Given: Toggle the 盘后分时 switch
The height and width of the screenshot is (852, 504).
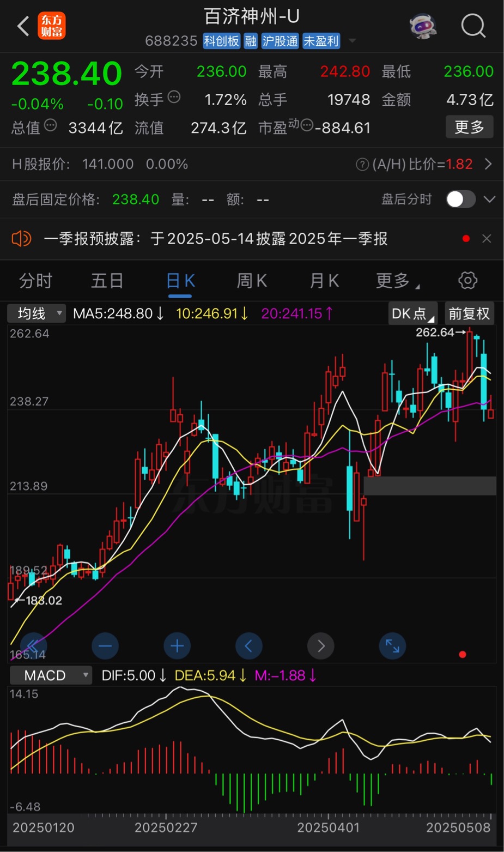Looking at the screenshot, I should pos(461,200).
